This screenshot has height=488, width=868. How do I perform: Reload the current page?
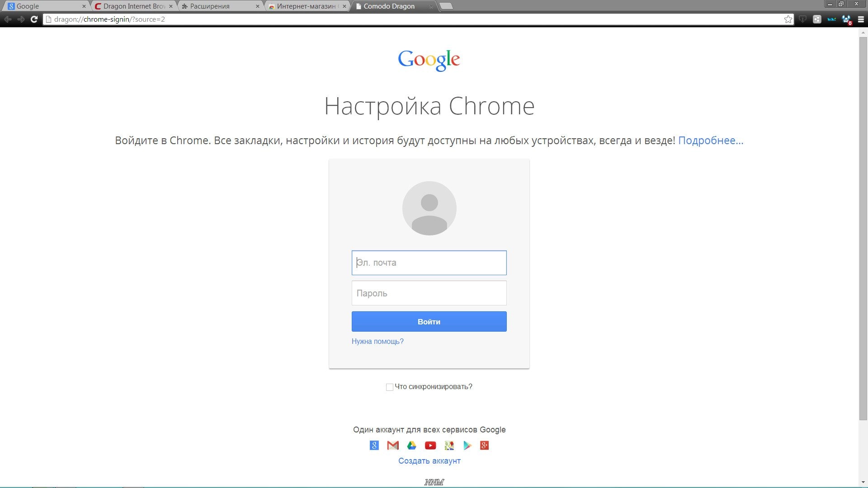pos(34,19)
